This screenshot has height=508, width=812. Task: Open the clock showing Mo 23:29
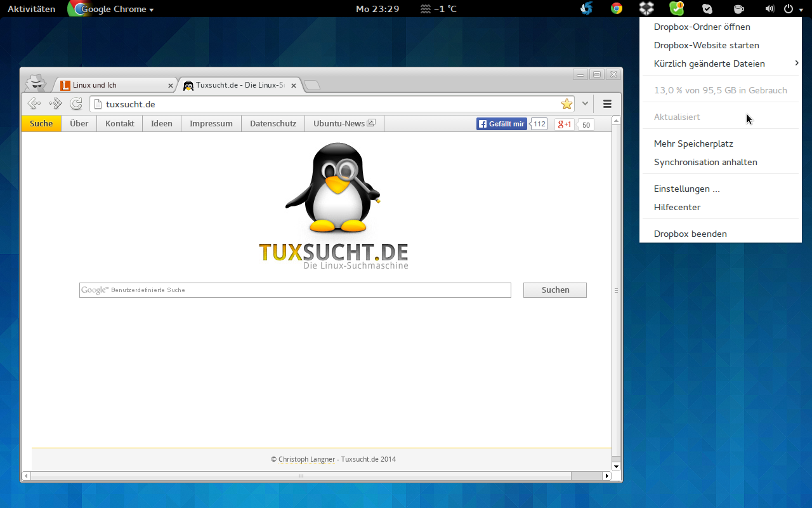(377, 9)
